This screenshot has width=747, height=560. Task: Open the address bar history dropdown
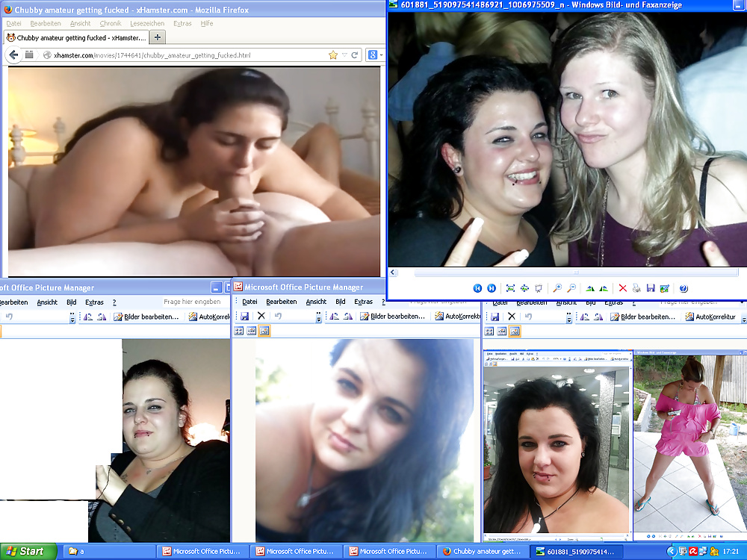pyautogui.click(x=344, y=54)
